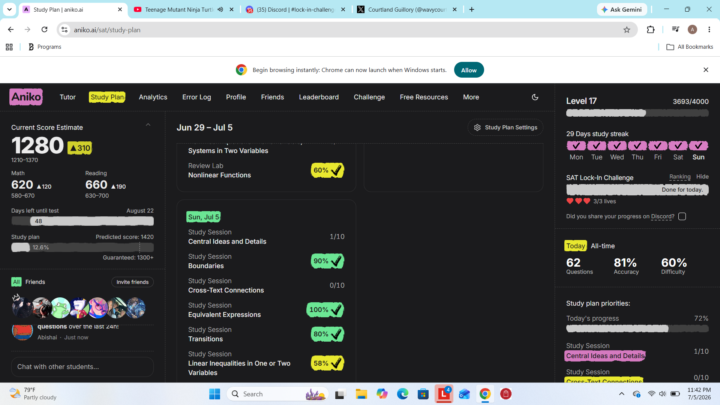Open Chrome icon in taskbar
Viewport: 720px width, 405px height.
pyautogui.click(x=485, y=394)
